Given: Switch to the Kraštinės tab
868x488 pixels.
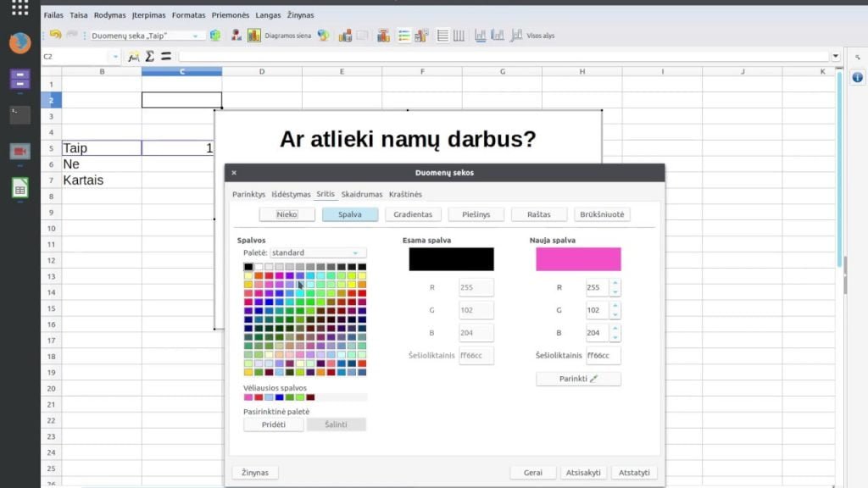Looking at the screenshot, I should tap(405, 194).
